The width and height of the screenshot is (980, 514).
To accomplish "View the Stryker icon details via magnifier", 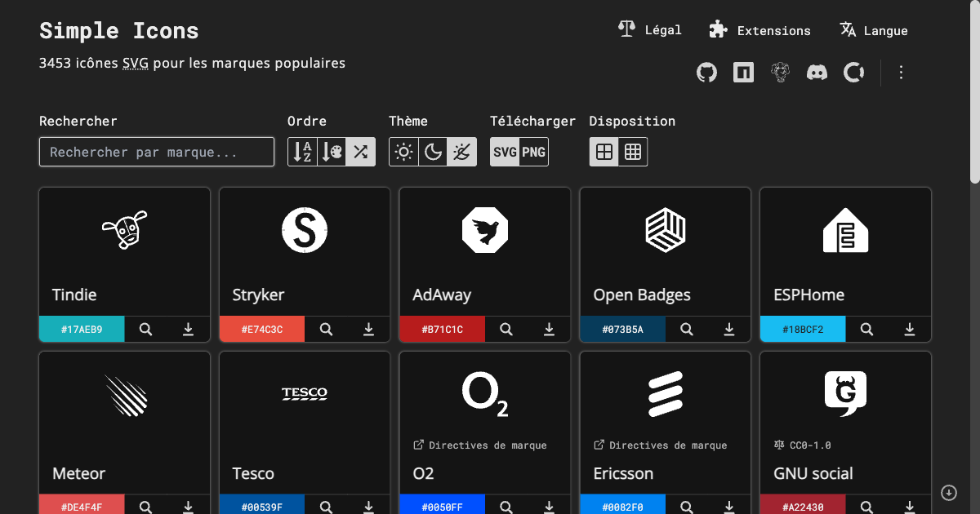I will 326,330.
